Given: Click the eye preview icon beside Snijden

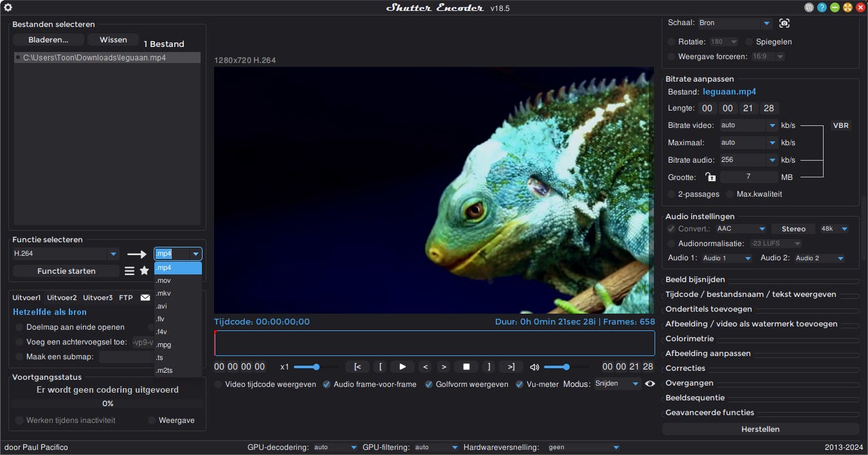Looking at the screenshot, I should click(650, 384).
